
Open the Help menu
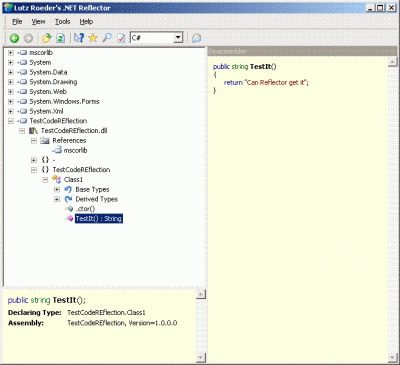(x=86, y=22)
